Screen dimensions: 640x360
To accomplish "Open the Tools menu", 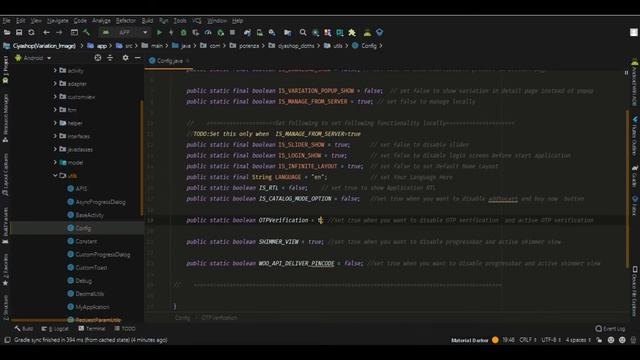I will 180,20.
